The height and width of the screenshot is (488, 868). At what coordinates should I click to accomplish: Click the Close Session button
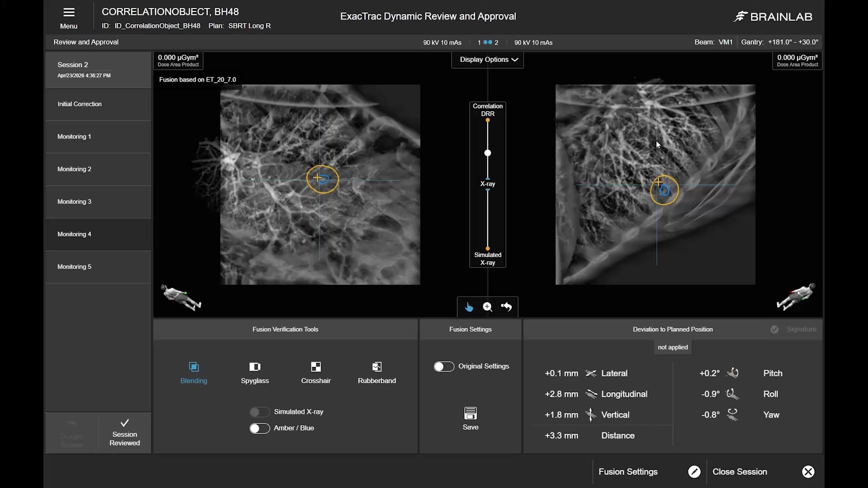pos(764,472)
